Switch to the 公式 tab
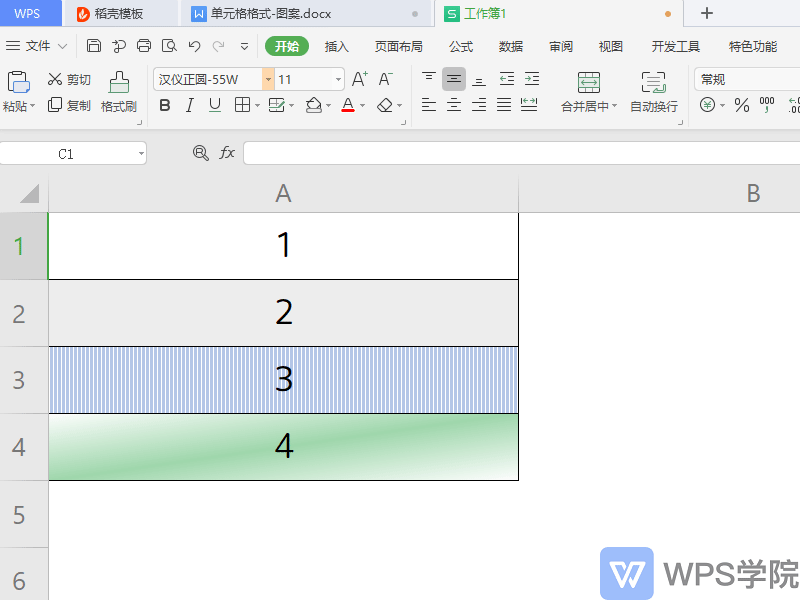This screenshot has width=800, height=600. (461, 46)
